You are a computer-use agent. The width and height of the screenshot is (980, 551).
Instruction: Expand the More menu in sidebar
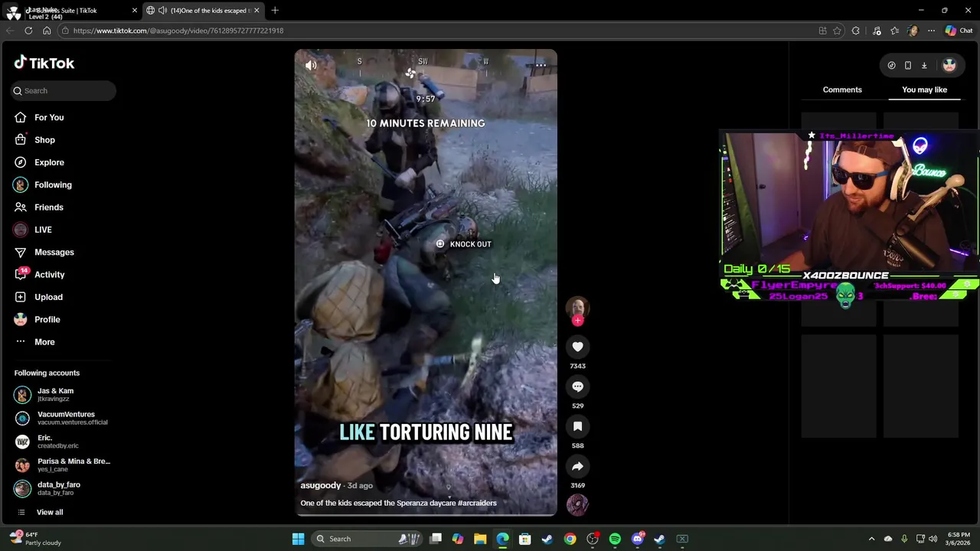[x=44, y=342]
